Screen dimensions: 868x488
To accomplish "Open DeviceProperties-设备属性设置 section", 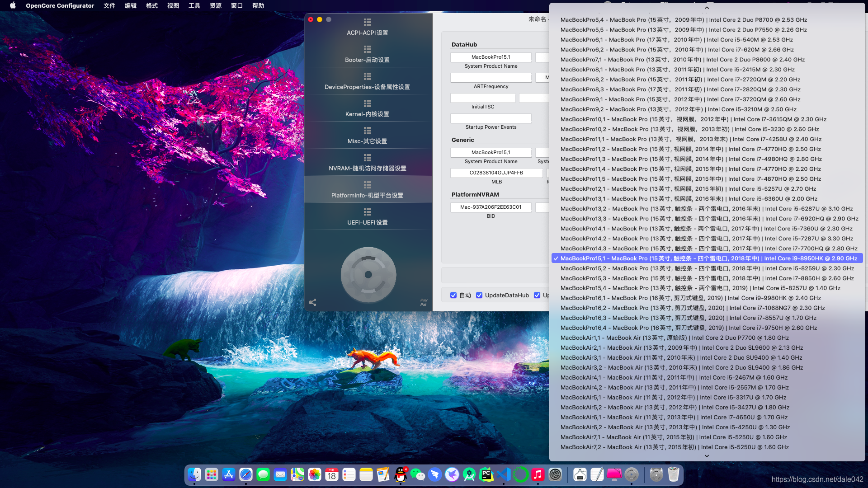I will [x=368, y=81].
